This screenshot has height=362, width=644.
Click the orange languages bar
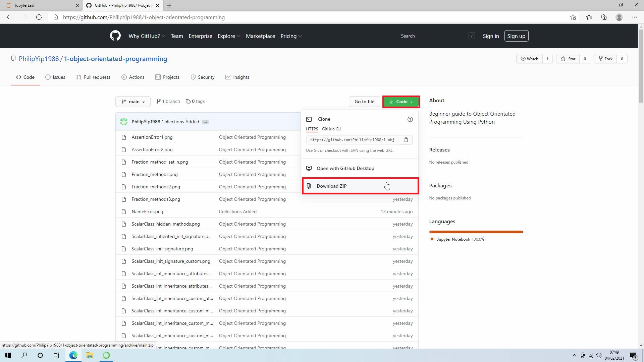tap(476, 232)
